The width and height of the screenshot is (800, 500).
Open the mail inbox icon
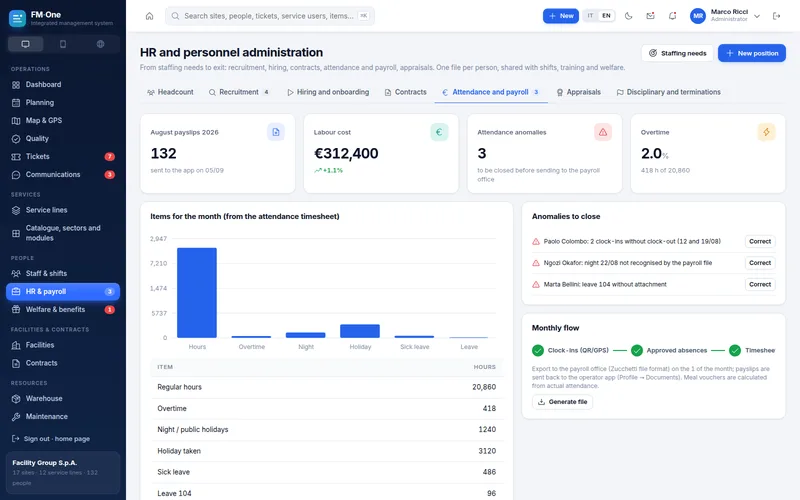[651, 16]
